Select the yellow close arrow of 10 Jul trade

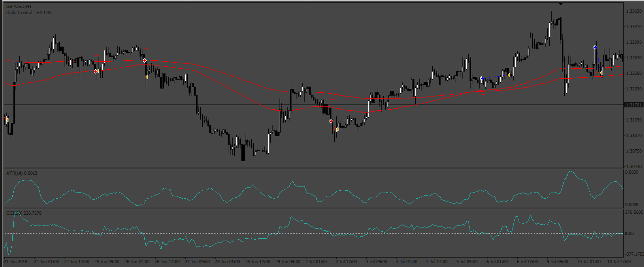601,73
